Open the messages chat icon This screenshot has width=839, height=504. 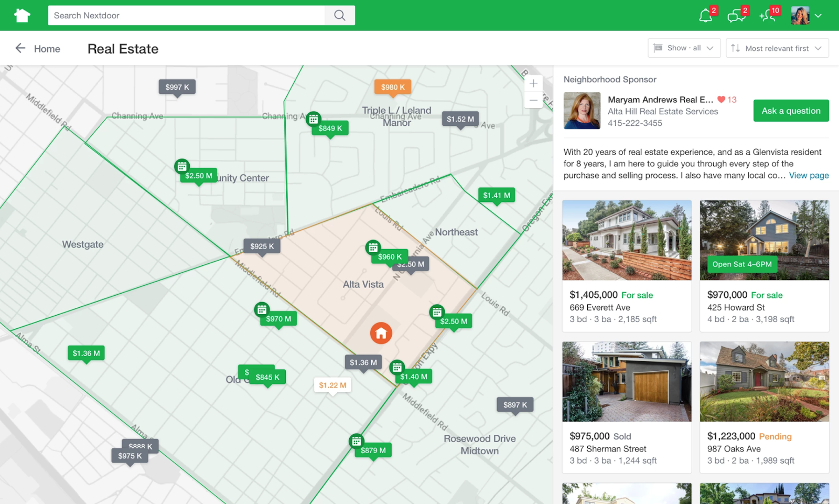tap(736, 16)
